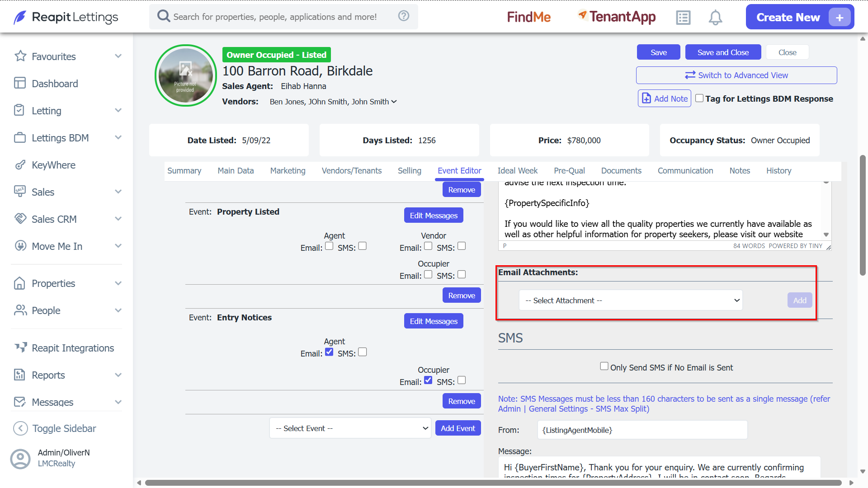The width and height of the screenshot is (868, 488).
Task: Switch to the Documents tab
Action: [x=621, y=171]
